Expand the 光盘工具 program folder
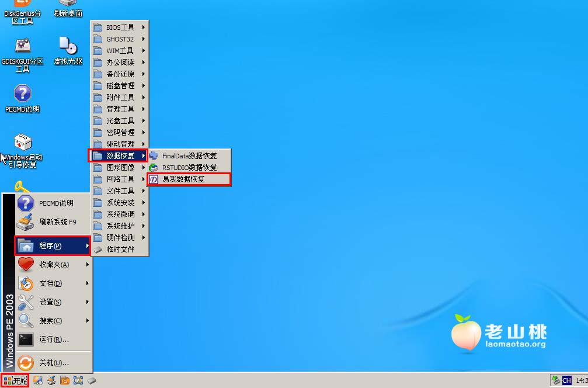The height and width of the screenshot is (388, 588). 120,120
